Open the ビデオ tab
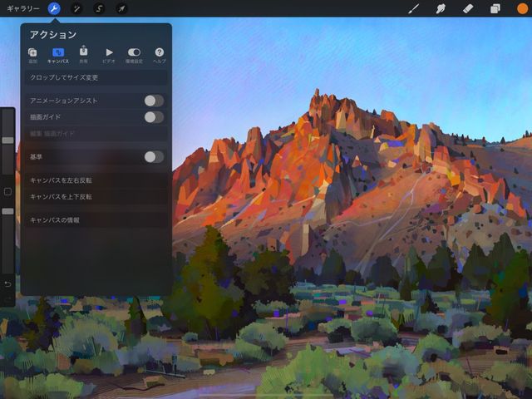532x399 pixels. [109, 56]
